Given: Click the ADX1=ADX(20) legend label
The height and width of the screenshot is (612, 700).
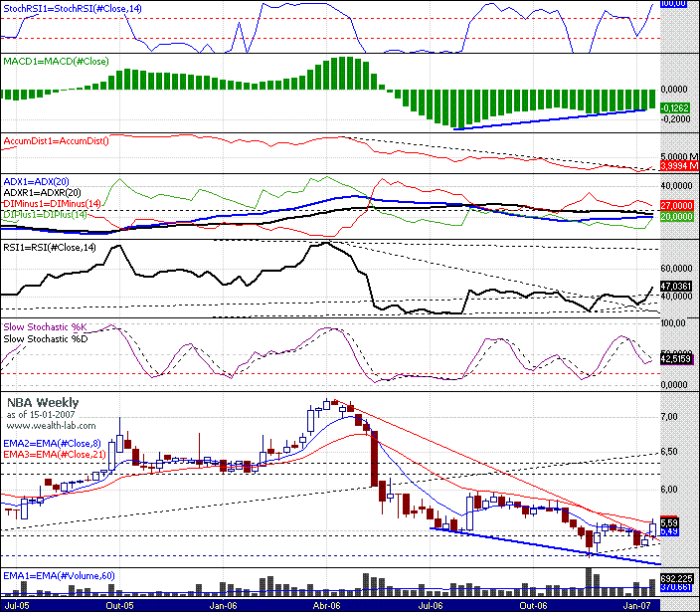Looking at the screenshot, I should click(x=36, y=181).
